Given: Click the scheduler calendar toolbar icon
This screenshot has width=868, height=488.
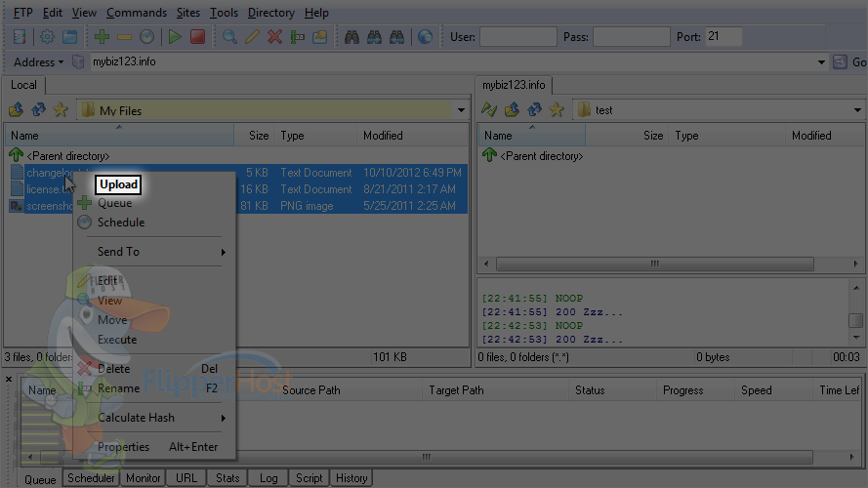Looking at the screenshot, I should (x=69, y=37).
